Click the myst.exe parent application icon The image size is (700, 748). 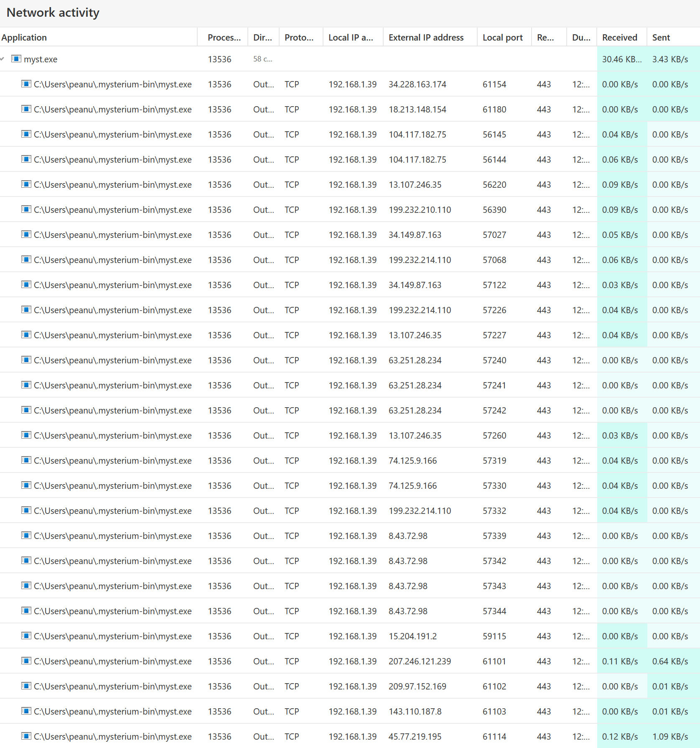[x=16, y=59]
